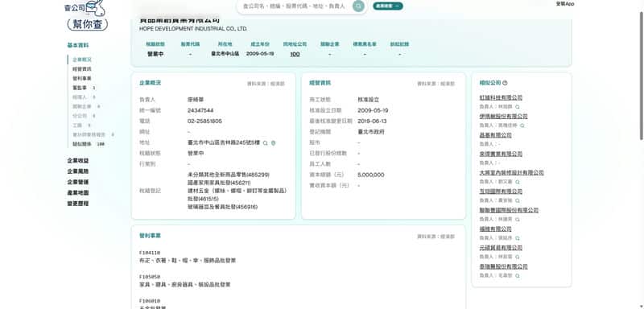Open the 企業風險 sidebar section
The height and width of the screenshot is (309, 644).
[x=77, y=171]
